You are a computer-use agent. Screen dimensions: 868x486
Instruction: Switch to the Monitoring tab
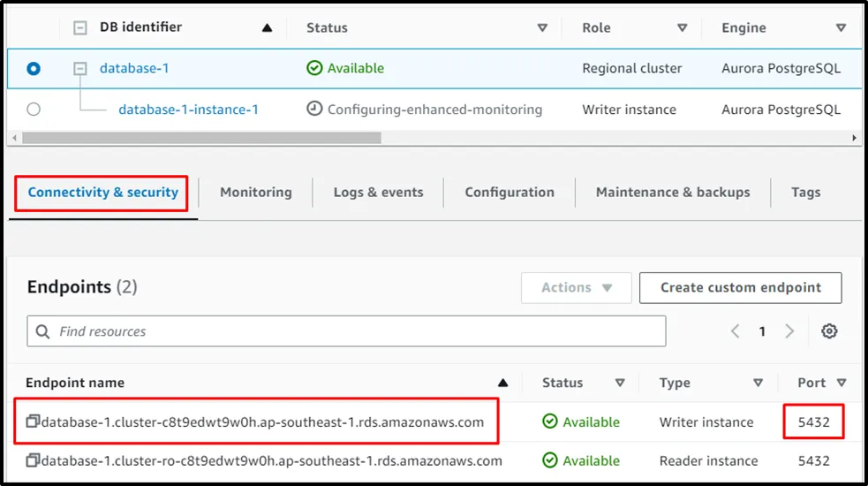tap(255, 193)
